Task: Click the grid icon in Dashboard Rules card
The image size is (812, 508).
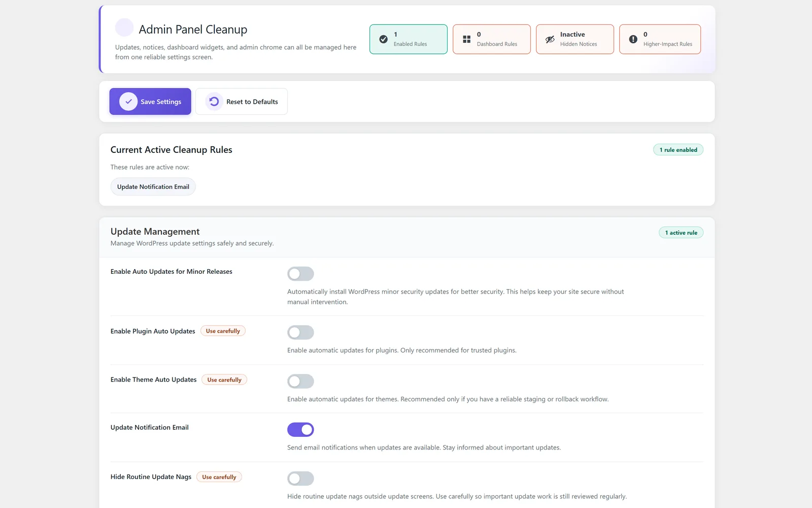Action: click(x=467, y=39)
